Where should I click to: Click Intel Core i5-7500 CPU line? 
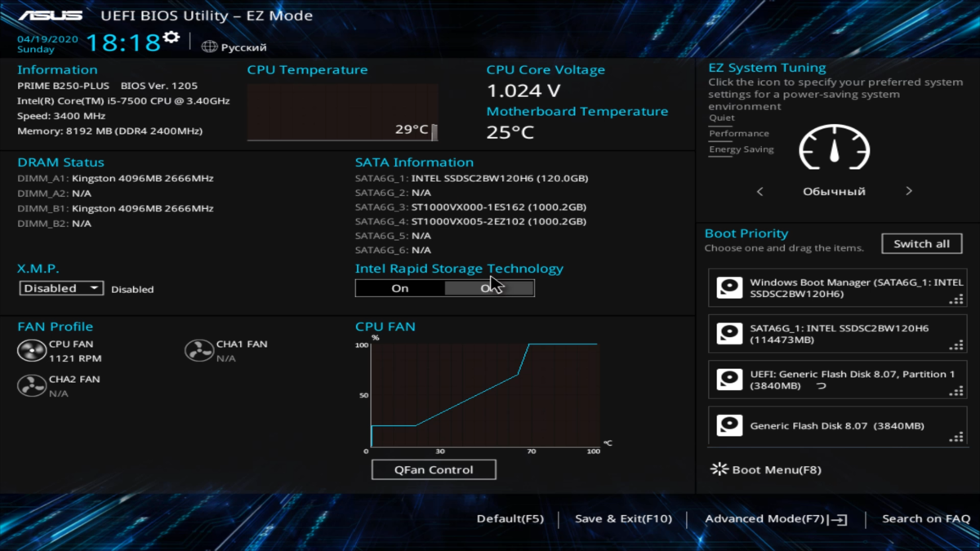(123, 101)
